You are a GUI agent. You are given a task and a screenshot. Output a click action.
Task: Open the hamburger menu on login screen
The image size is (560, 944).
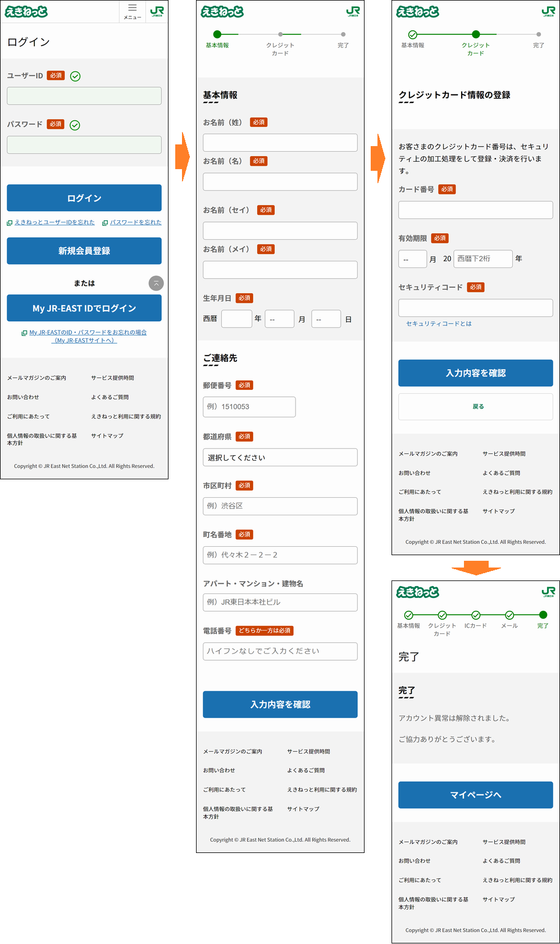click(133, 11)
